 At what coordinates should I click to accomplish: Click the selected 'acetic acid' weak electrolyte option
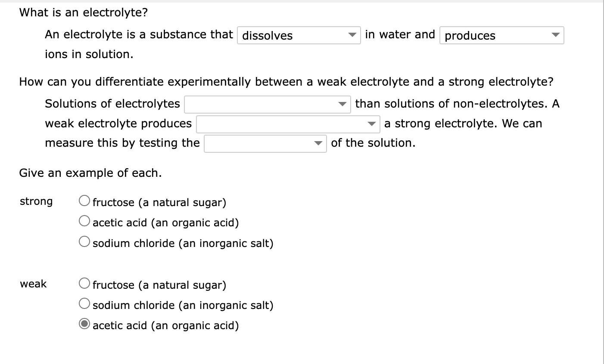click(84, 324)
